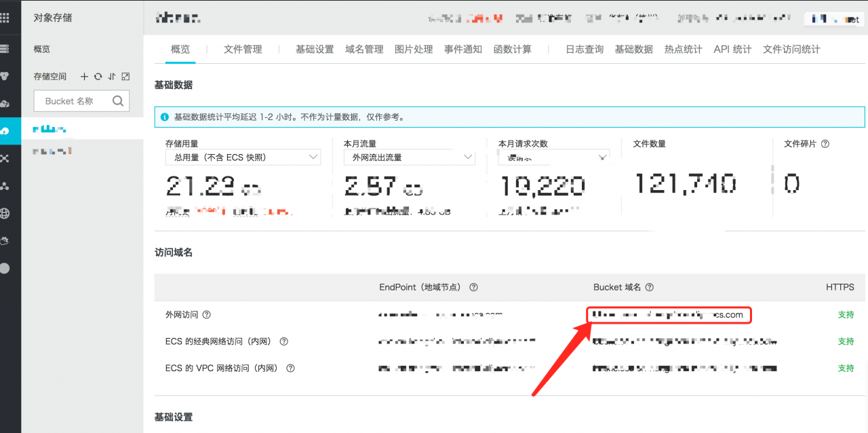This screenshot has width=868, height=433.
Task: Click help icon beside Bucket 域名
Action: (650, 287)
